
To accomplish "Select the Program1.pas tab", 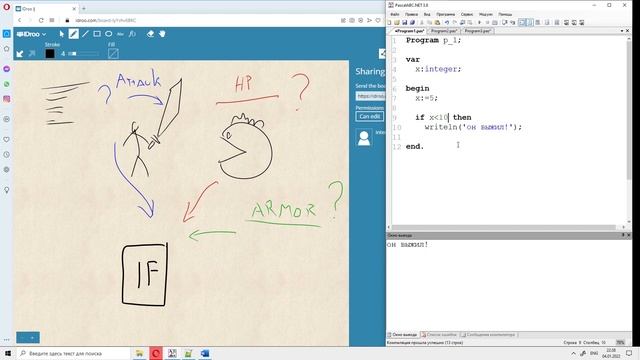I will pos(409,31).
